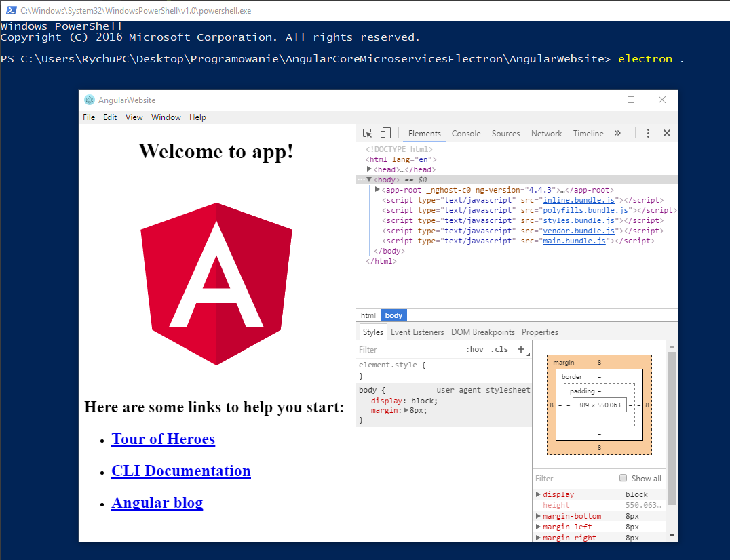Open the DevTools three-dot customize menu
Viewport: 730px width, 560px height.
pyautogui.click(x=648, y=134)
